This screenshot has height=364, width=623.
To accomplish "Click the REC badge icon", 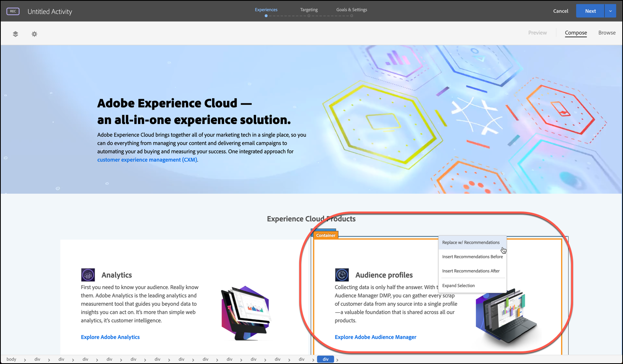I will click(x=13, y=11).
